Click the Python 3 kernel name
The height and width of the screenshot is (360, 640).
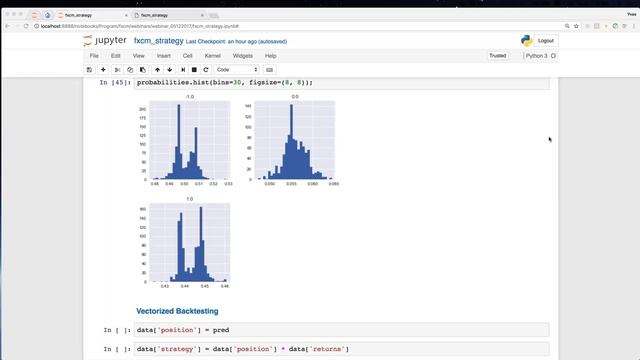pos(536,56)
